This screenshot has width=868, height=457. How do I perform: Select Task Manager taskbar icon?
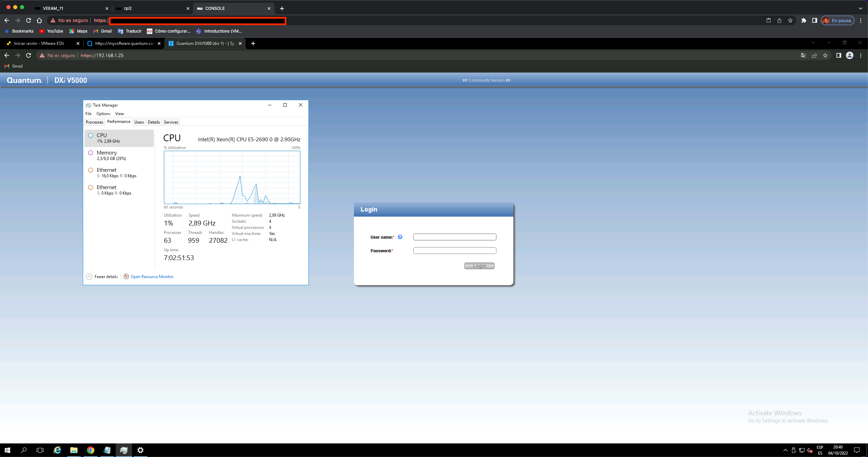124,450
